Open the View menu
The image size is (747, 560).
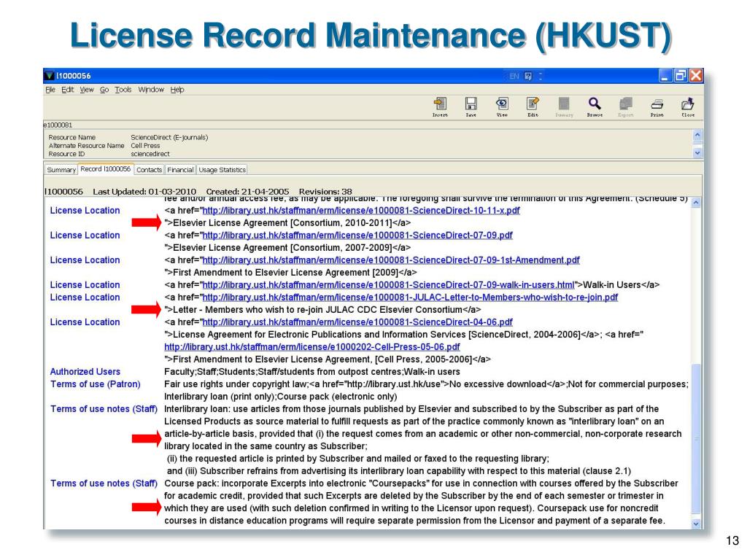point(87,90)
